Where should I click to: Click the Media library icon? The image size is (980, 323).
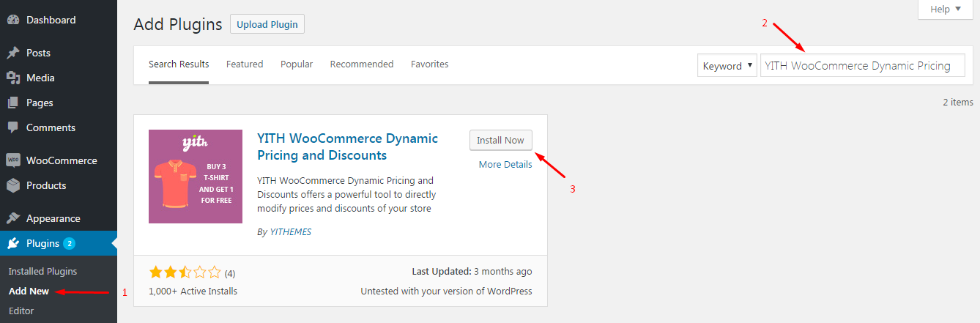(12, 78)
